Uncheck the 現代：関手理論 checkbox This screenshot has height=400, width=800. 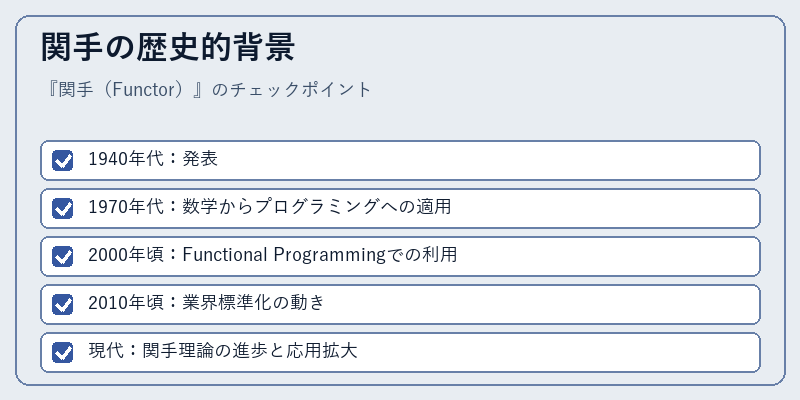(x=63, y=352)
